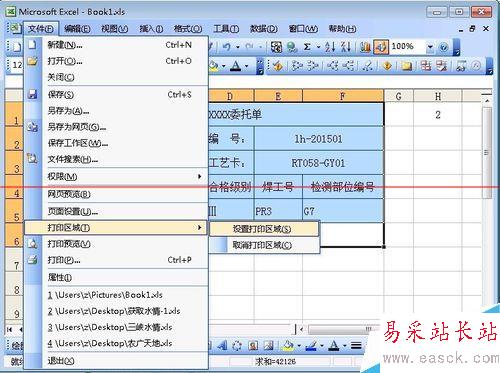Click the Undo icon in the toolbar
Image resolution: width=500 pixels, height=373 pixels.
point(227,47)
